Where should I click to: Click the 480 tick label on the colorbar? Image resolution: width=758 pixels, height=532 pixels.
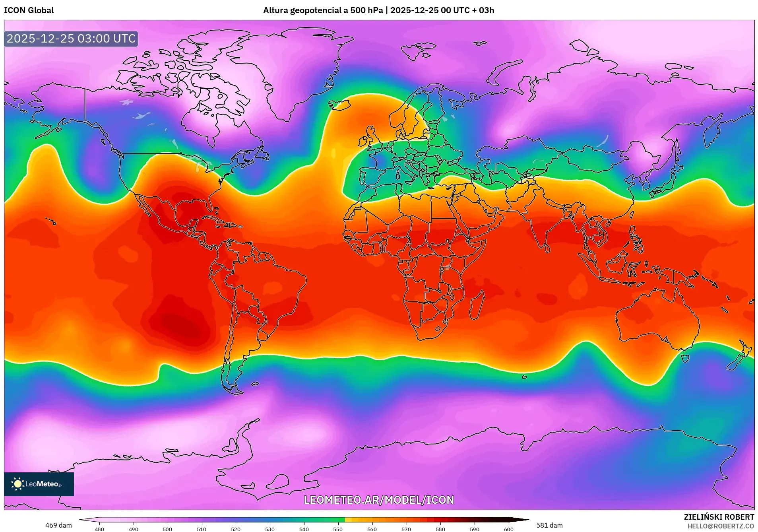tap(99, 529)
